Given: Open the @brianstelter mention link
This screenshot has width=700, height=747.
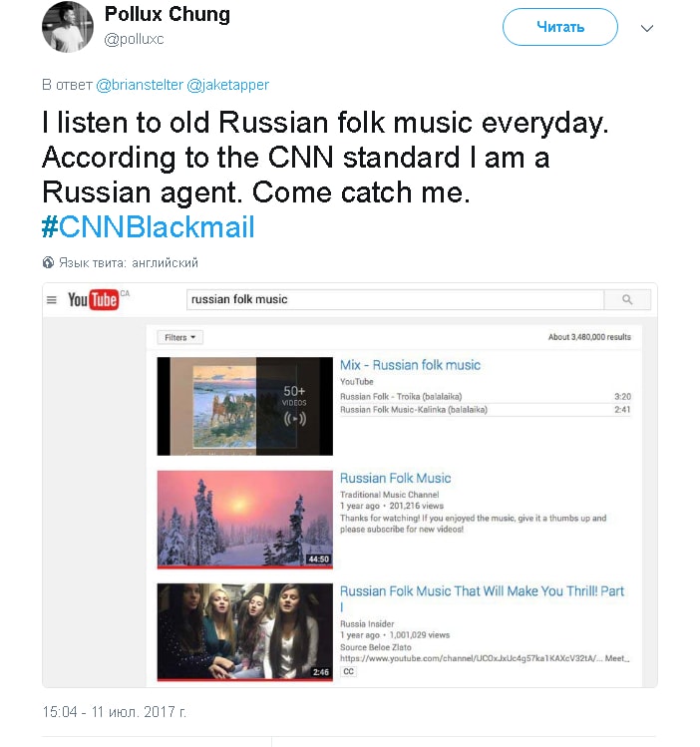Looking at the screenshot, I should pos(140,85).
